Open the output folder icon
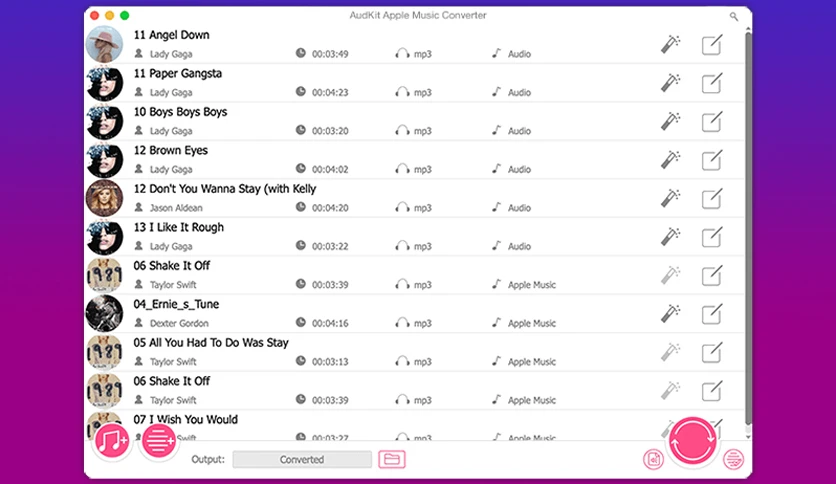 (x=392, y=459)
